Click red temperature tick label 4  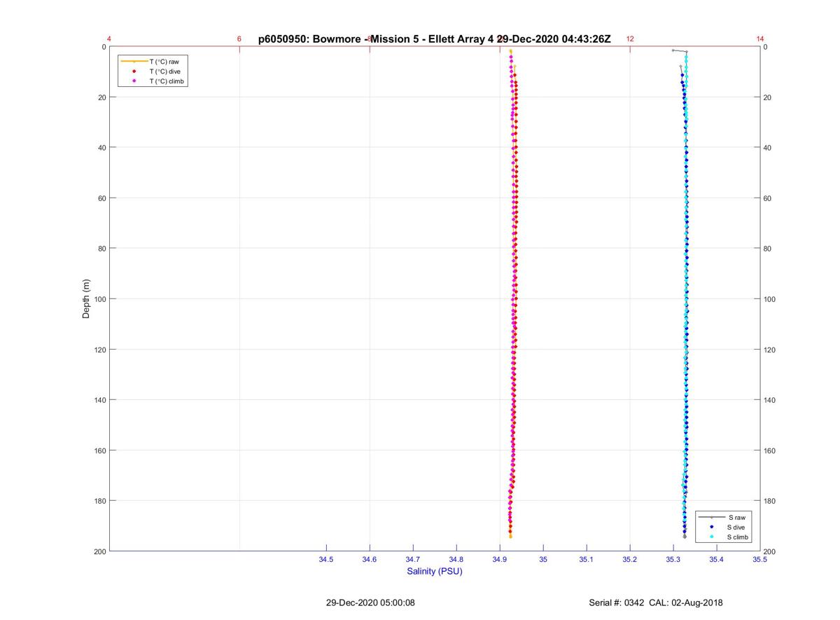coord(109,39)
